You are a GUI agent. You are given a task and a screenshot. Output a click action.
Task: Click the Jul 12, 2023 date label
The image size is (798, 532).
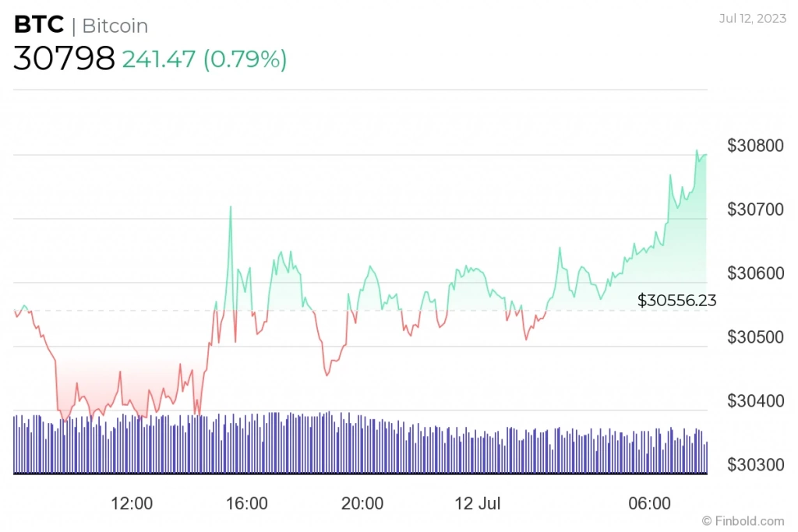pos(752,19)
